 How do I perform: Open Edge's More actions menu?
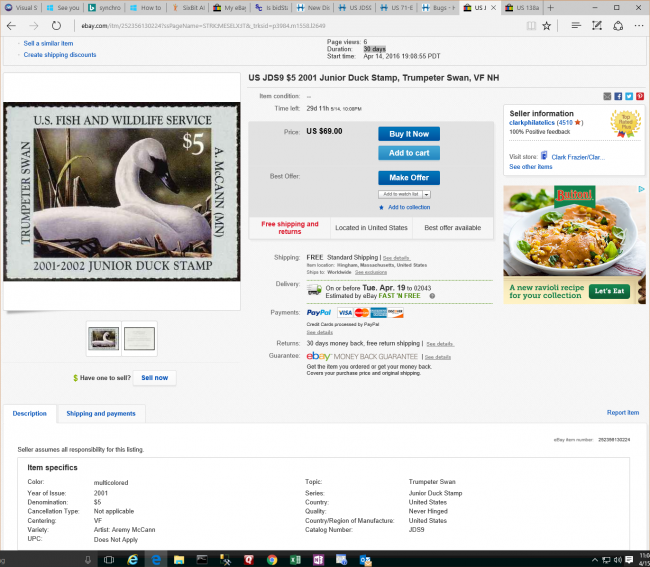[639, 26]
